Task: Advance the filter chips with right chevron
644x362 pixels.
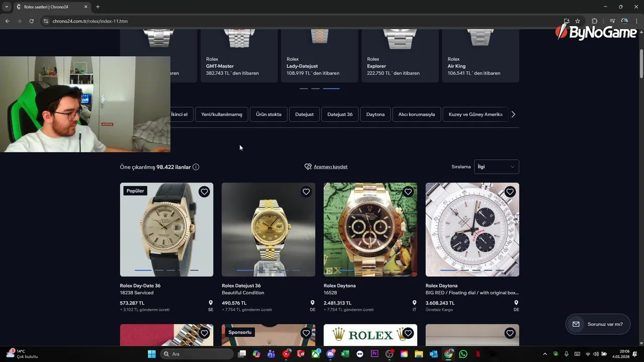Action: tap(513, 114)
